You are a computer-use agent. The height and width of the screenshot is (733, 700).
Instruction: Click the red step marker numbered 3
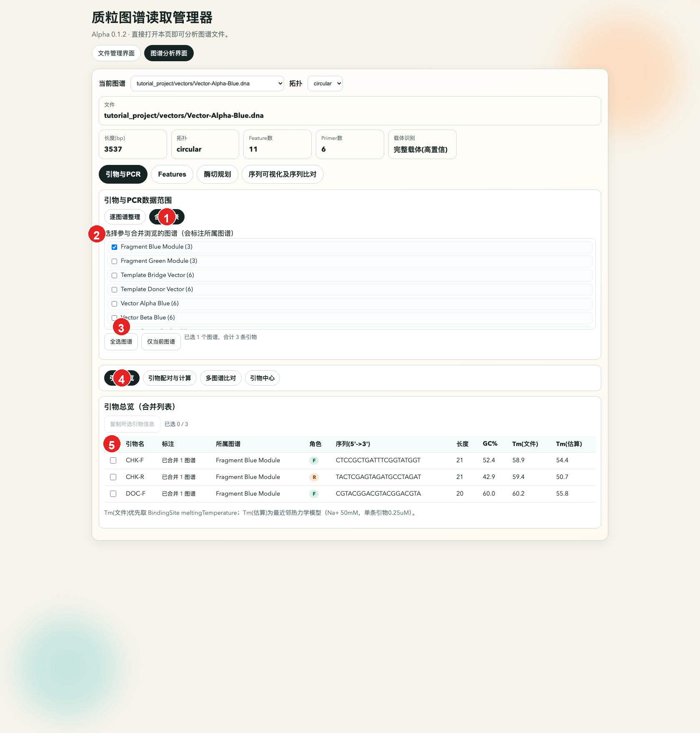tap(121, 328)
